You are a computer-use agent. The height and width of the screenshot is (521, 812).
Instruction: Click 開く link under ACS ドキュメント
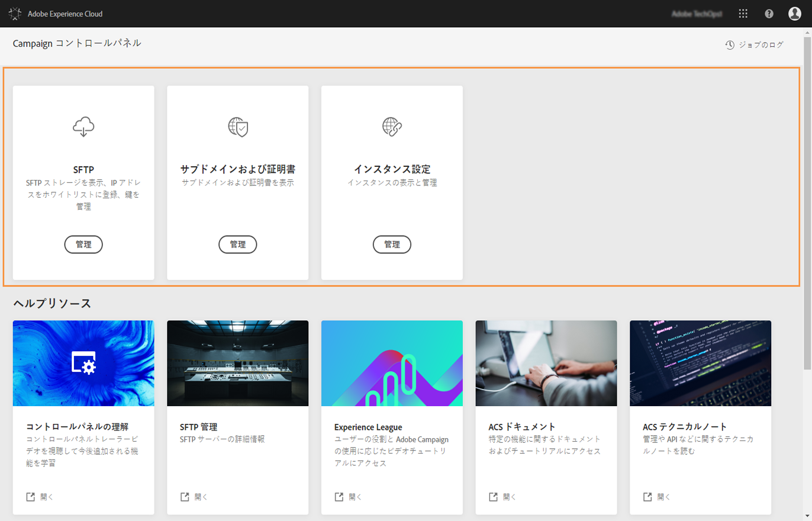[510, 497]
